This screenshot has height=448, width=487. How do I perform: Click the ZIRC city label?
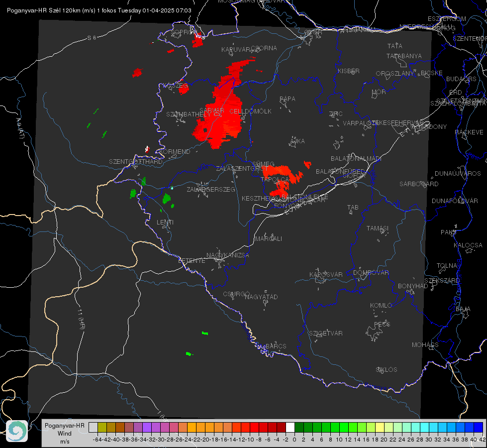pyautogui.click(x=336, y=114)
